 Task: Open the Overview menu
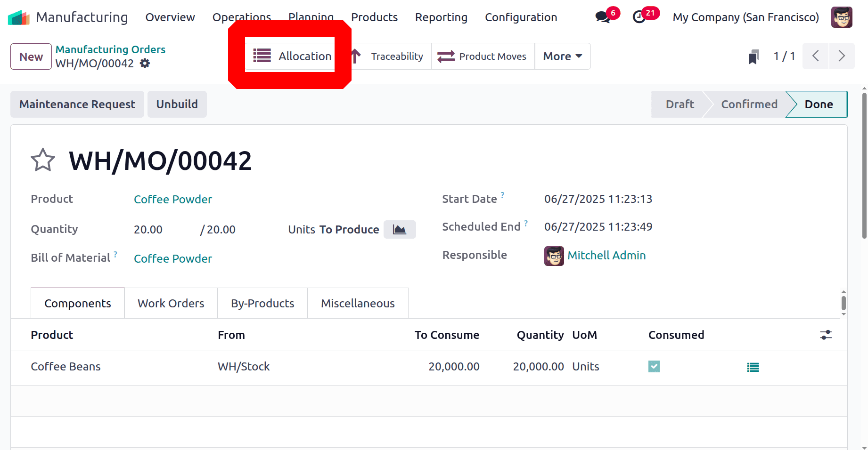(170, 17)
